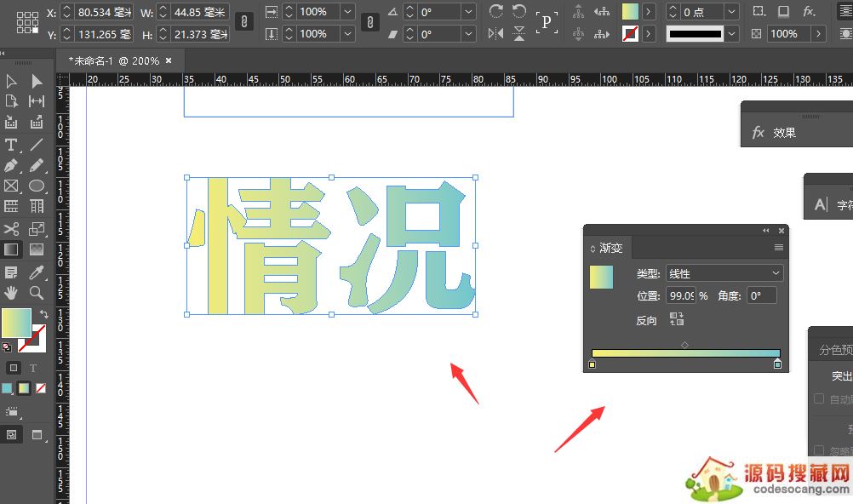Expand the opacity 100% dropdown
The width and height of the screenshot is (853, 504).
(x=818, y=34)
